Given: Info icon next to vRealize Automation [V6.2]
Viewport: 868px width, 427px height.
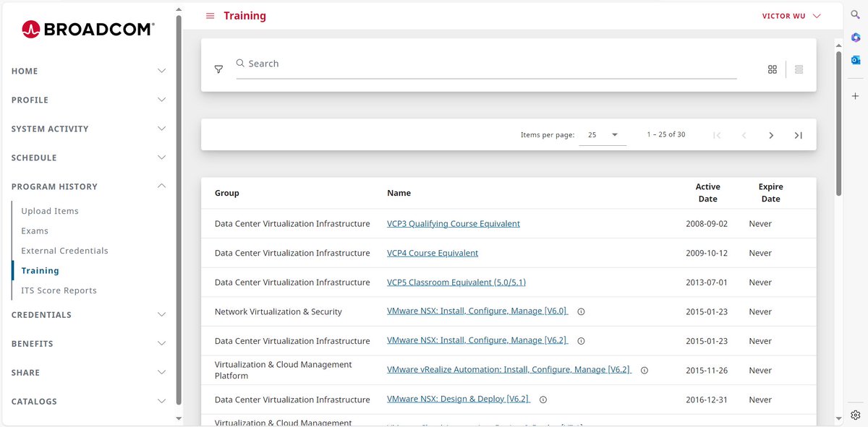Looking at the screenshot, I should [644, 371].
